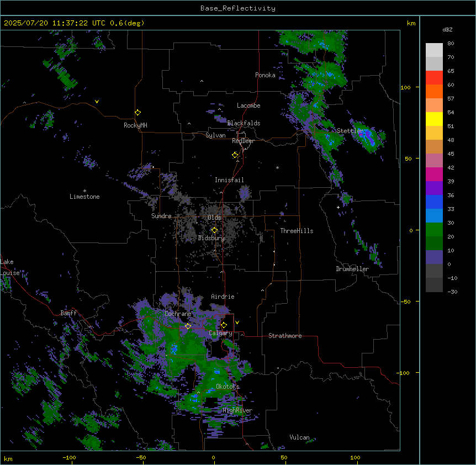
Task: Click the Strathmore label
Action: tap(285, 336)
